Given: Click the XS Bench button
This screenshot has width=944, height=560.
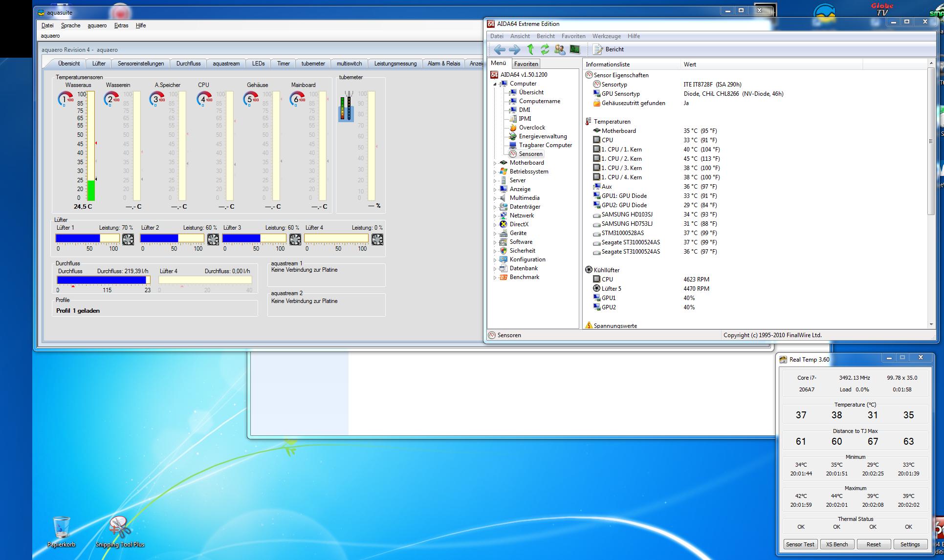Looking at the screenshot, I should click(x=837, y=544).
